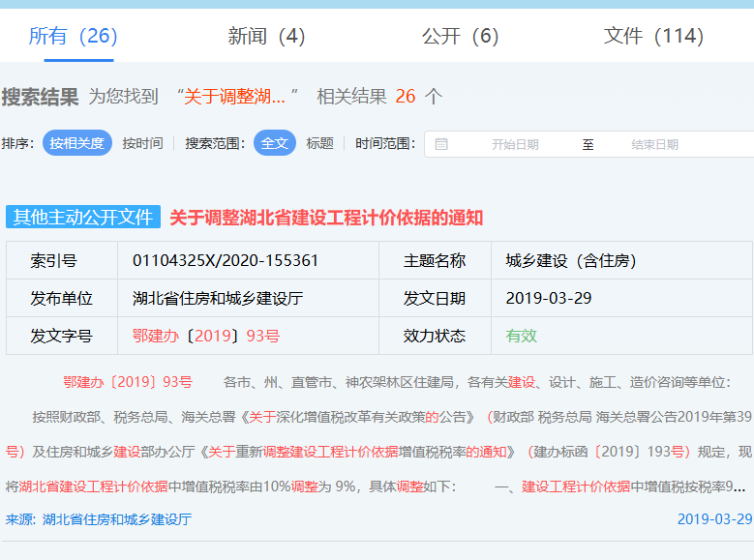Switch to the 所有 (26) tab
Screen dimensions: 754x560
73,37
